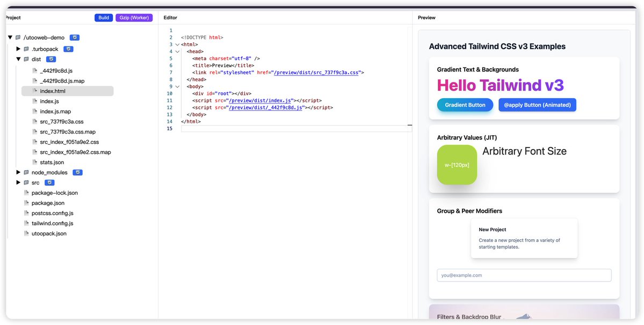Click the @apply Button (Animated)
644x325 pixels.
(537, 105)
